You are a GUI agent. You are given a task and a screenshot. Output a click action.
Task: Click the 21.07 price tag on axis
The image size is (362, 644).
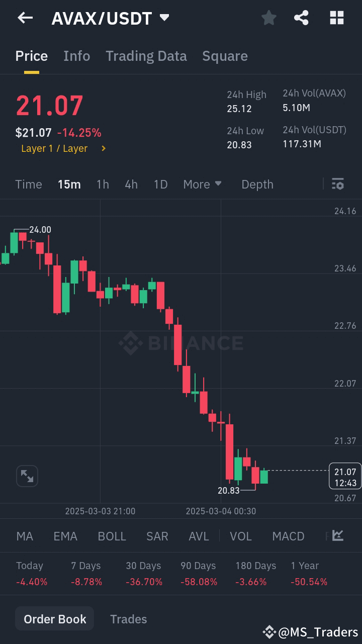pos(345,476)
